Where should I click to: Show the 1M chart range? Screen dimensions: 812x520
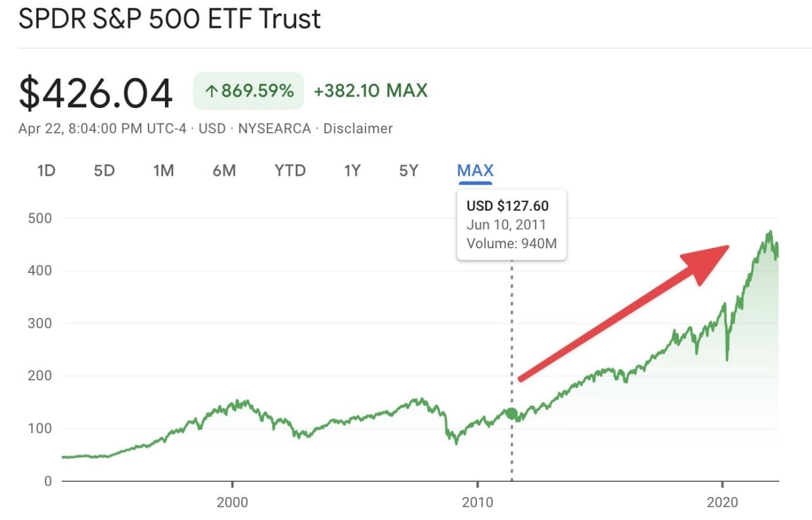point(164,170)
